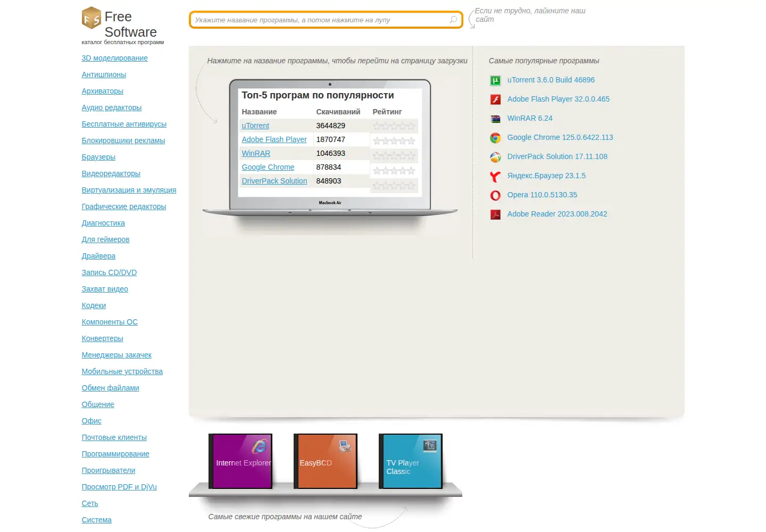Open the Блокировщики рекламы category
Viewport: 766px width, 532px height.
click(x=123, y=140)
